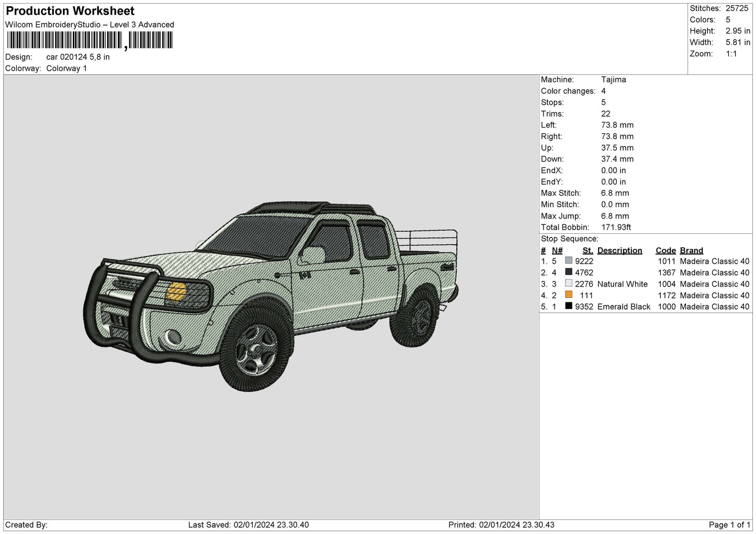Image resolution: width=756 pixels, height=534 pixels.
Task: Click the 'Natural White' description cell
Action: coord(623,284)
